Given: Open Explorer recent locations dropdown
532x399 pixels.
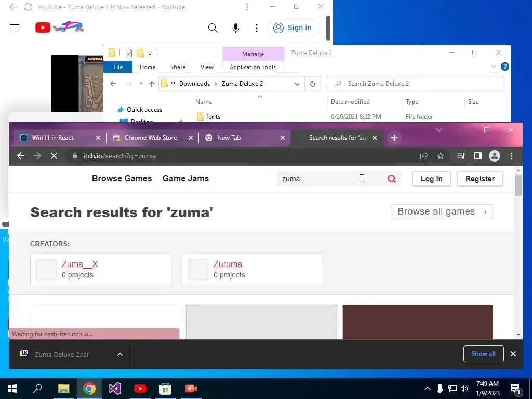Looking at the screenshot, I should click(x=141, y=84).
